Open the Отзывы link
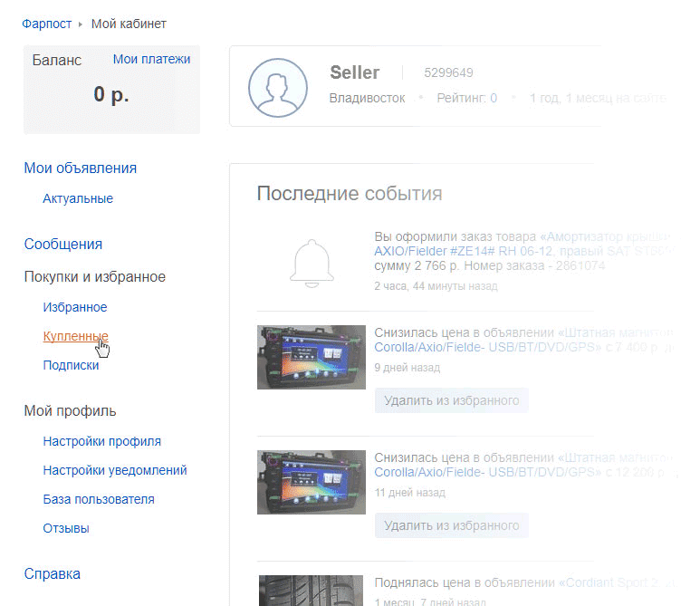Viewport: 700px width, 606px height. click(x=66, y=528)
